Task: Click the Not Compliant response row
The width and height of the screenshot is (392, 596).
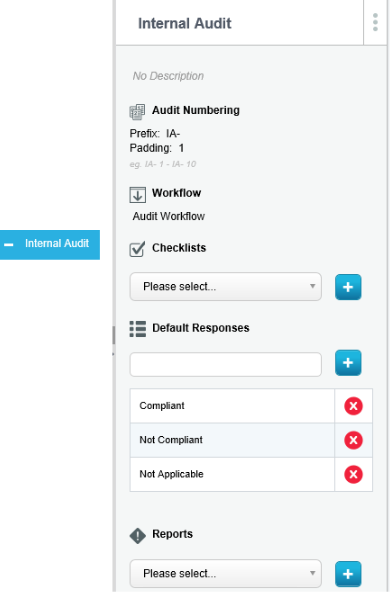Action: click(x=232, y=440)
